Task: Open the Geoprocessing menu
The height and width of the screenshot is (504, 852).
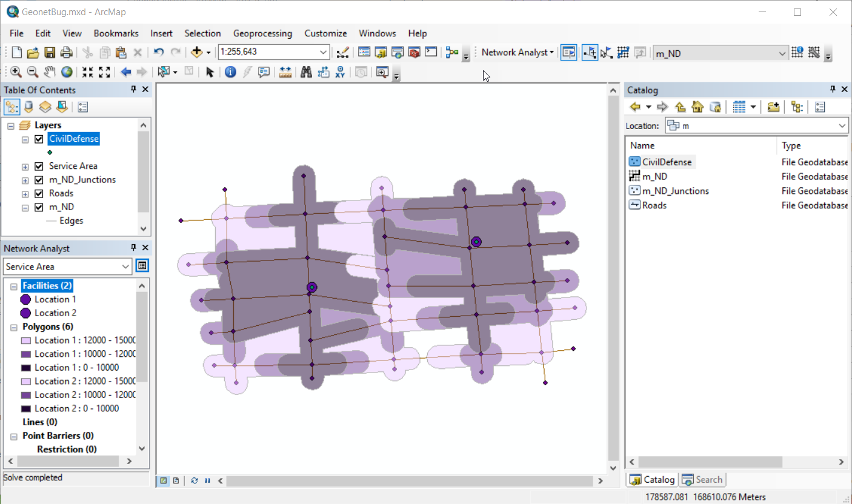Action: [262, 33]
